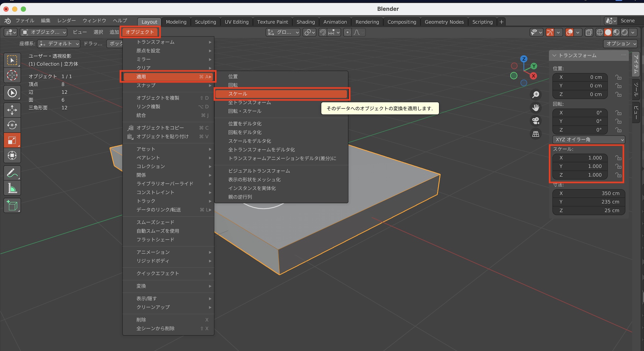Open the XYZ オイラー角 rotation mode dropdown

(x=588, y=140)
